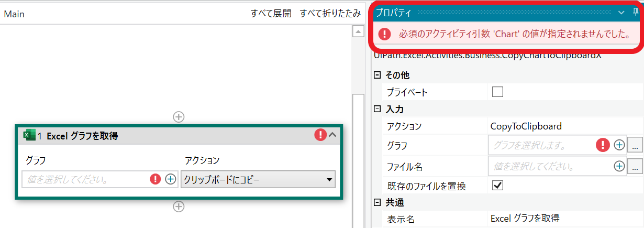Click the Excel icon in the activity header

[29, 135]
